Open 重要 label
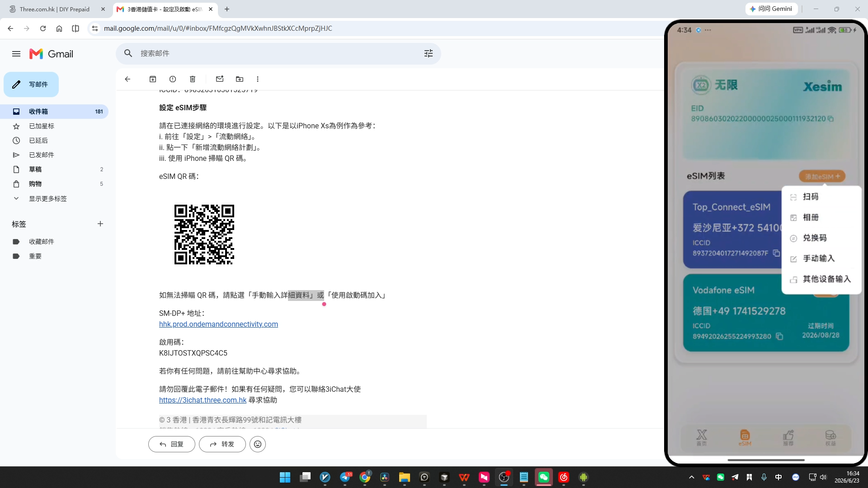Viewport: 868px width, 488px height. click(x=54, y=256)
